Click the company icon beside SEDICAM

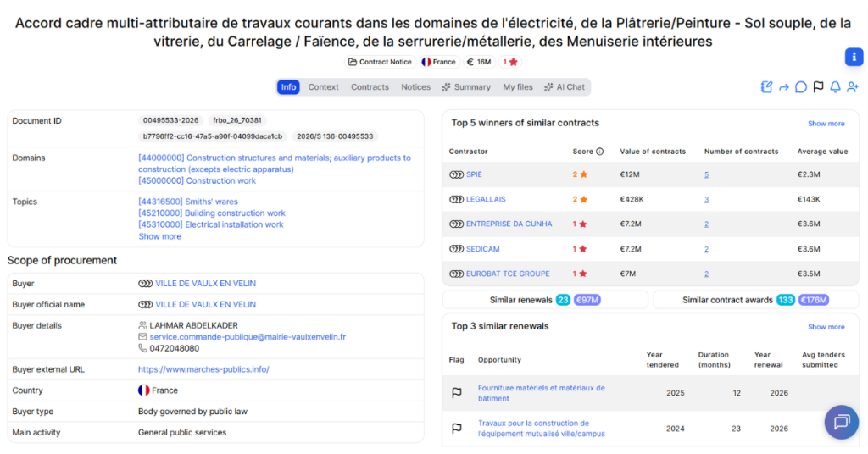point(456,249)
